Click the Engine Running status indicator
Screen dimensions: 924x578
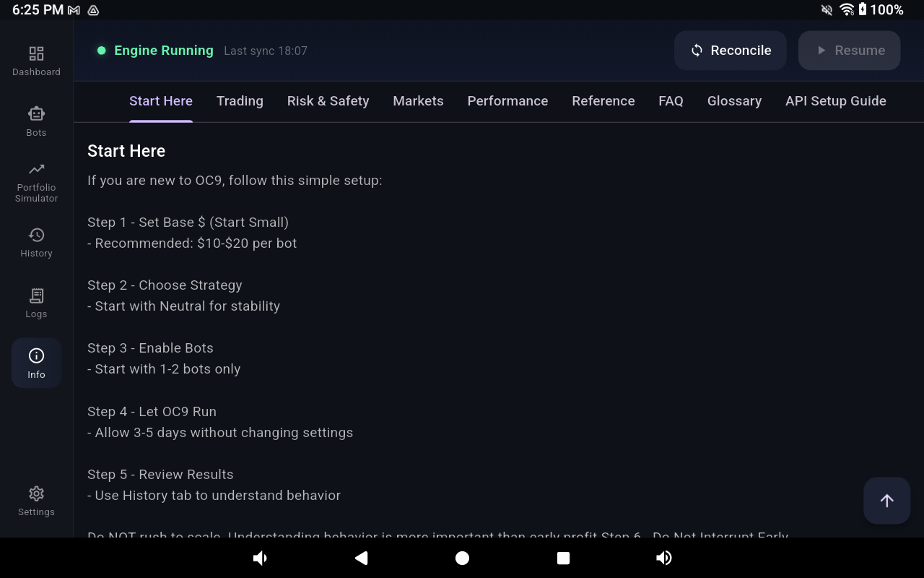155,51
